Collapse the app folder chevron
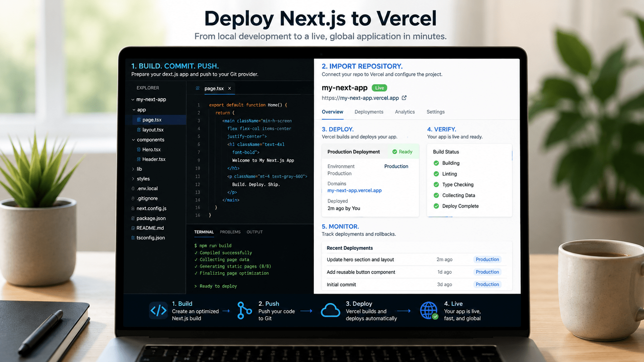This screenshot has height=362, width=644. coord(134,110)
